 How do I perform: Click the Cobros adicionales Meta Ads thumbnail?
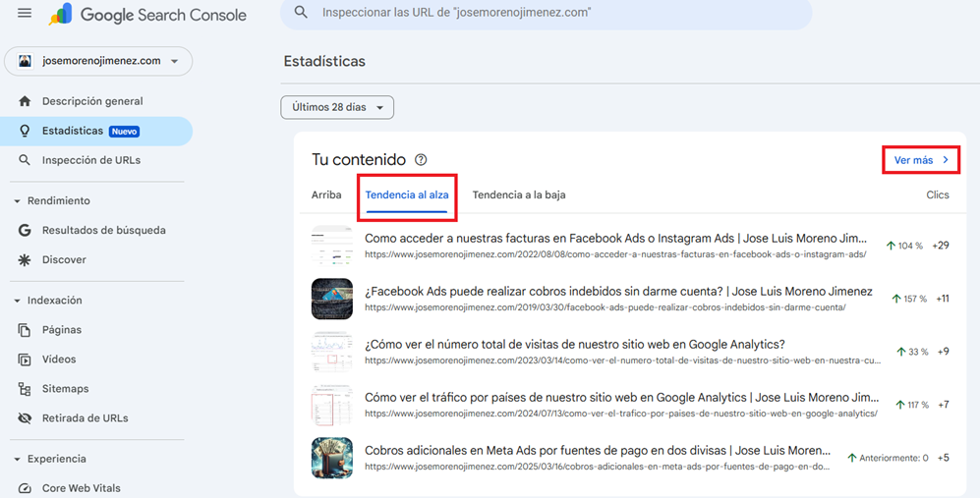pos(331,458)
